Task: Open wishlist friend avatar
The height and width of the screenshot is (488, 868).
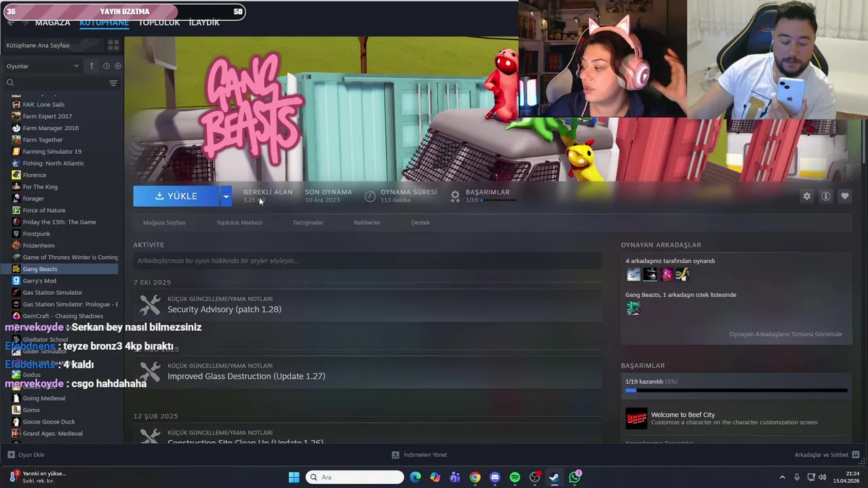Action: 633,308
